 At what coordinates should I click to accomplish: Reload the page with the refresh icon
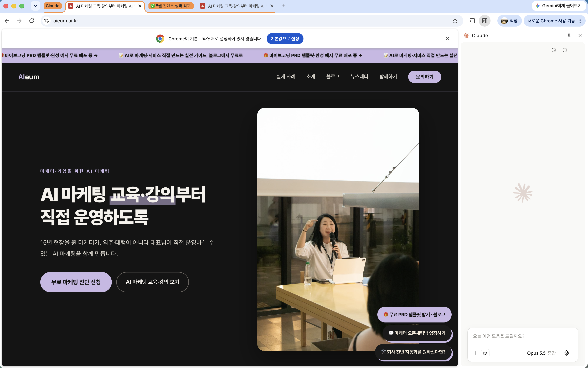[x=32, y=21]
